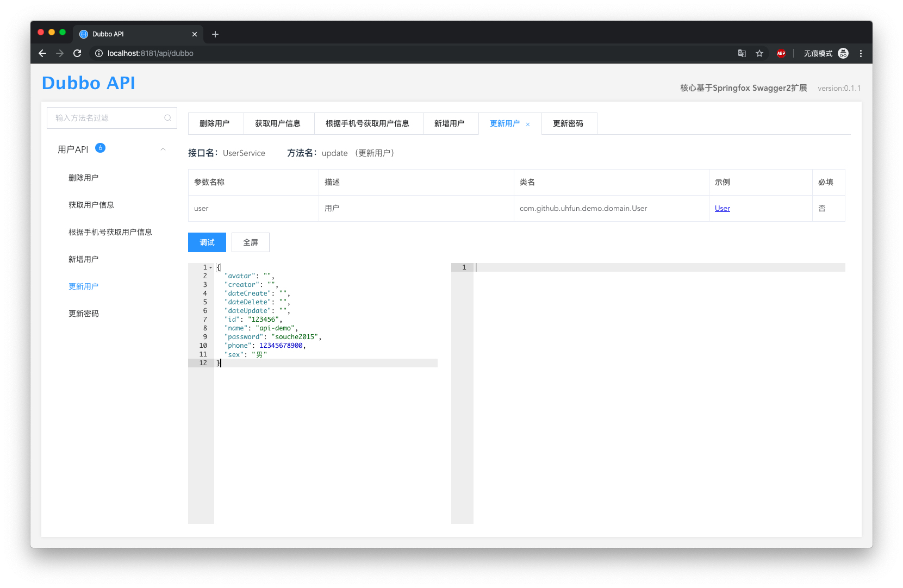This screenshot has width=903, height=588.
Task: Close the Dubbo API browser tab
Action: [195, 34]
